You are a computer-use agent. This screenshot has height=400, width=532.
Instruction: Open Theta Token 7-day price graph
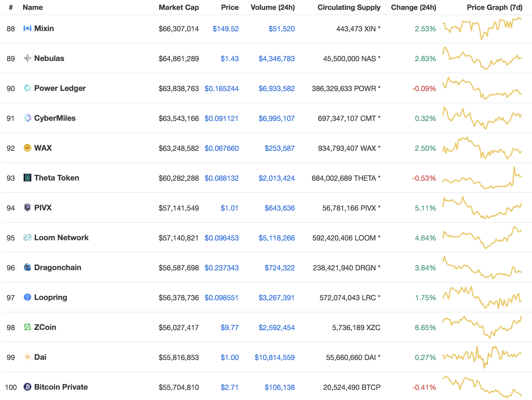tap(482, 178)
